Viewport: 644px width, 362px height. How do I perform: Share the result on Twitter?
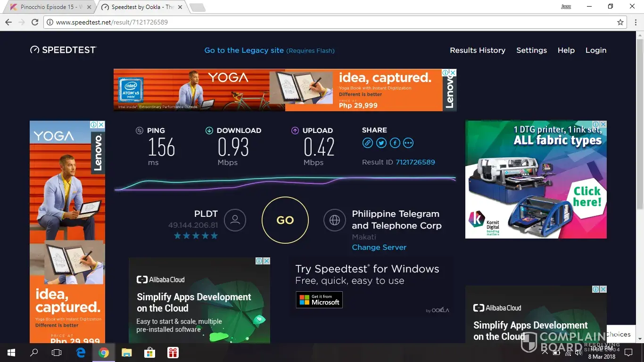[381, 143]
